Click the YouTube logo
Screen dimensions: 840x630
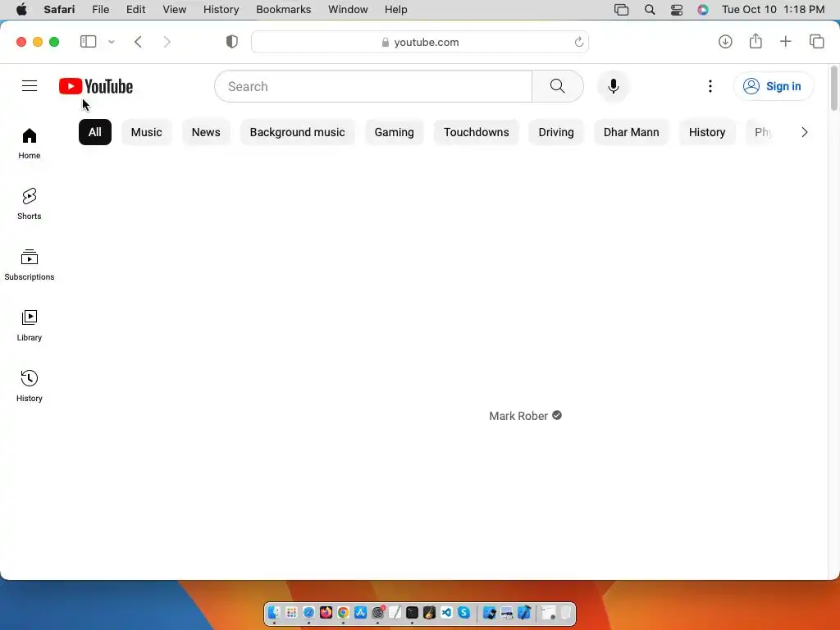point(96,86)
